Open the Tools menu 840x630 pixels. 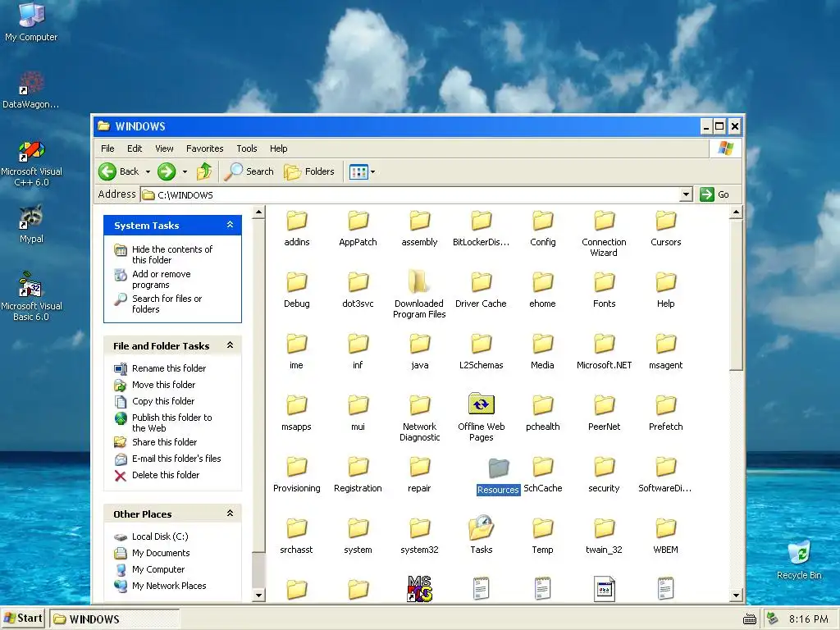pyautogui.click(x=247, y=148)
